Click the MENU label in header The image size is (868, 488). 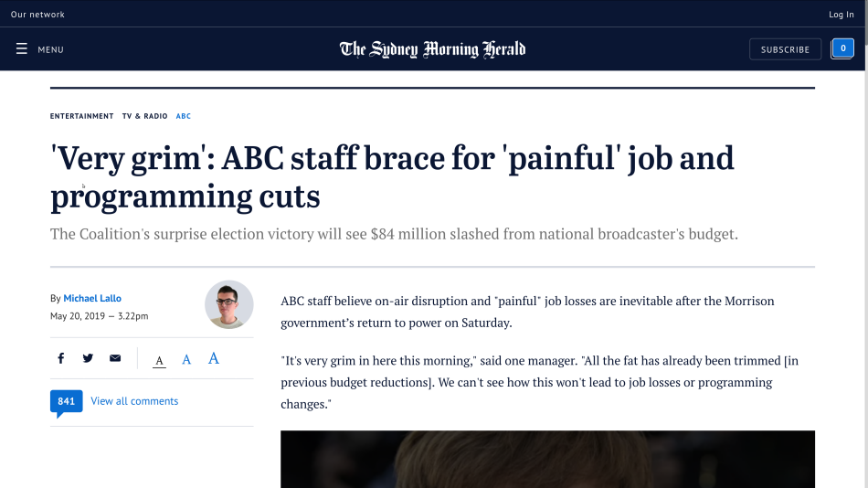click(x=50, y=50)
